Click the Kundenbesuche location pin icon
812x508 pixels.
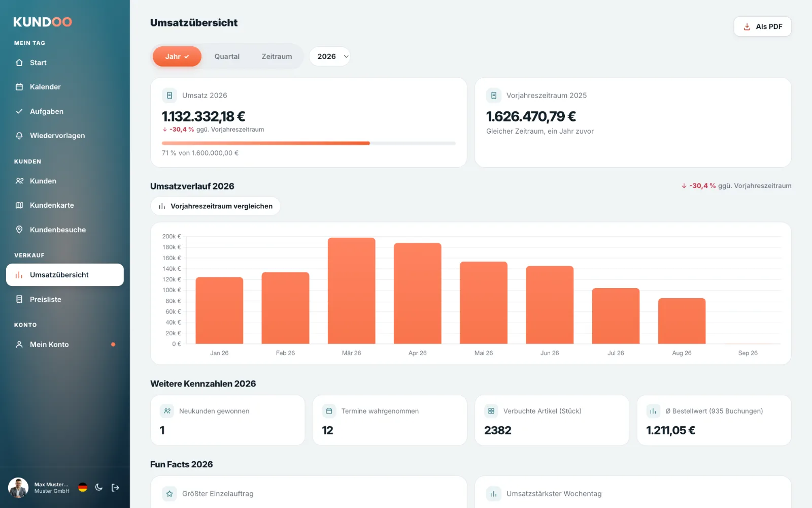pyautogui.click(x=19, y=230)
